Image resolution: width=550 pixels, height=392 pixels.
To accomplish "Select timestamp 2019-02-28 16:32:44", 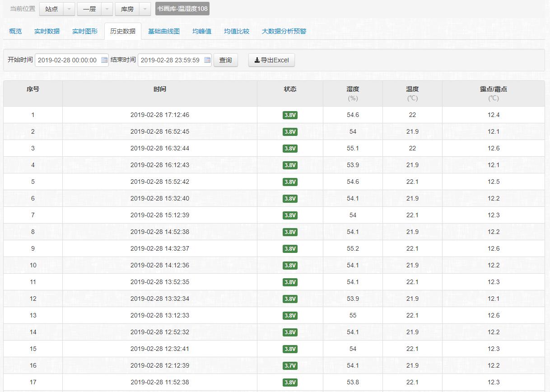I will pyautogui.click(x=160, y=149).
